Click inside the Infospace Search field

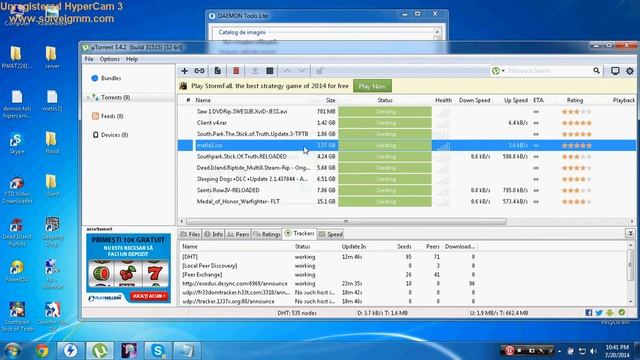(x=549, y=71)
